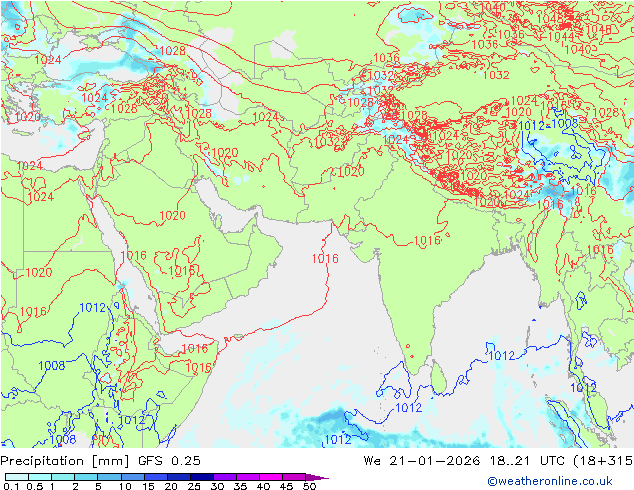
Task: Choose the 20 to 25 mm legend swatch
Action: (x=178, y=477)
